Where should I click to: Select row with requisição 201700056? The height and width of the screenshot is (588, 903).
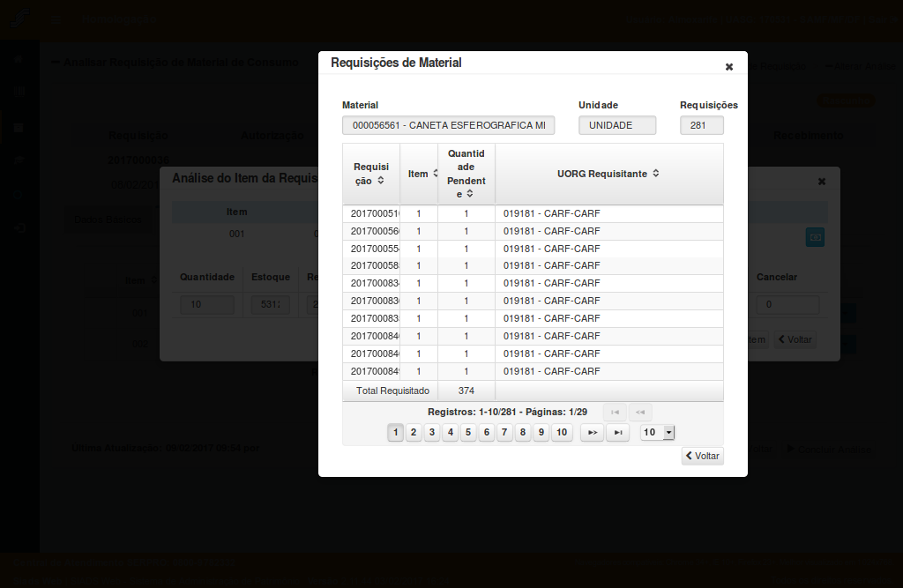pos(533,232)
